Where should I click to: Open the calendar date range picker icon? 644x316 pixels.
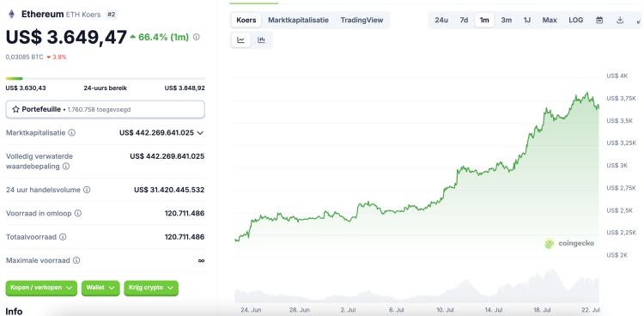599,20
